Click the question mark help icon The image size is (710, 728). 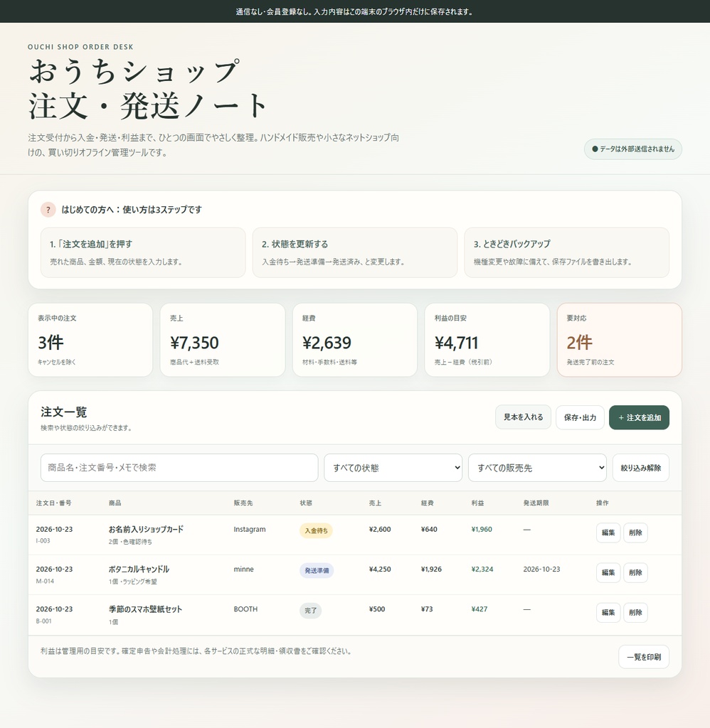pyautogui.click(x=48, y=210)
